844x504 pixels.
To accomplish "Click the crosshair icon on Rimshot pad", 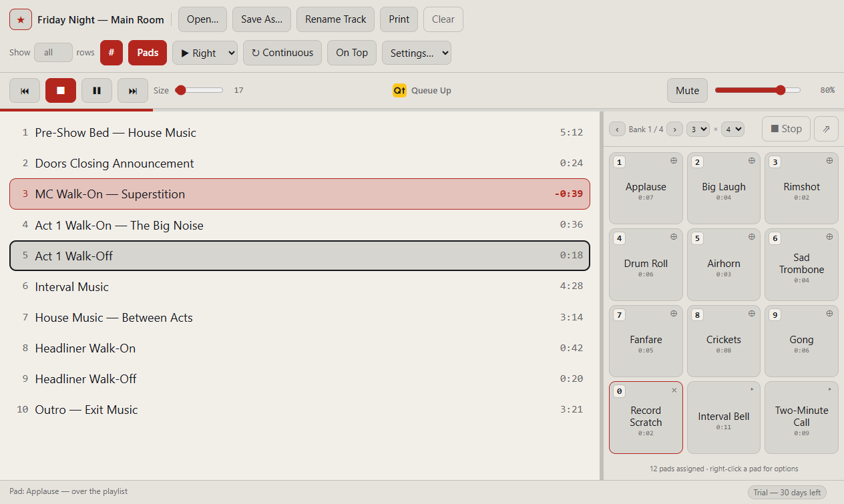I will tap(829, 161).
